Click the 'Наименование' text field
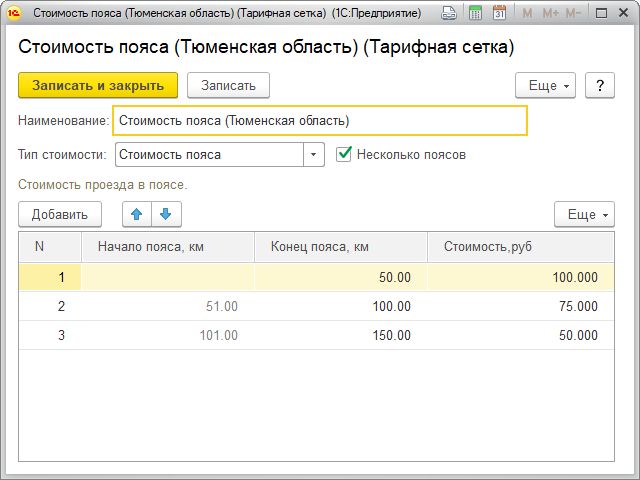Screen dimensions: 640x480 tap(320, 121)
